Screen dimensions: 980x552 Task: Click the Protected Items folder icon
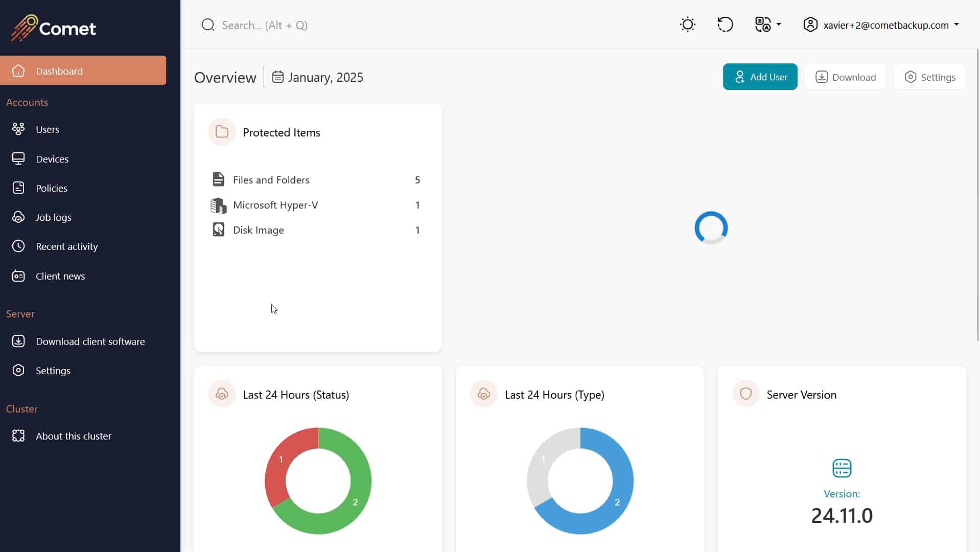pos(222,132)
